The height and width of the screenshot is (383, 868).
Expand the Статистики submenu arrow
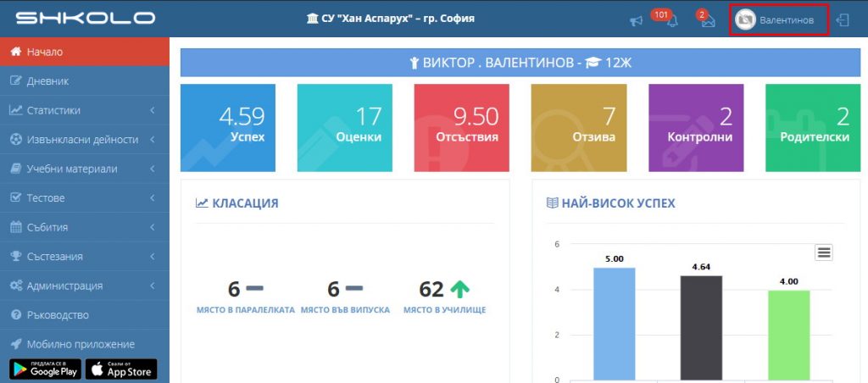(153, 111)
